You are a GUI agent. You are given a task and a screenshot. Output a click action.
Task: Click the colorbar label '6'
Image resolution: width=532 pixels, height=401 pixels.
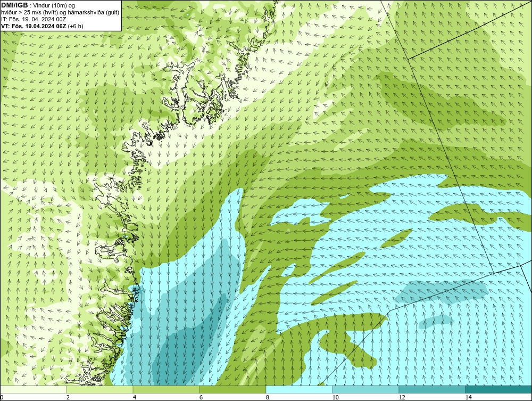click(201, 398)
